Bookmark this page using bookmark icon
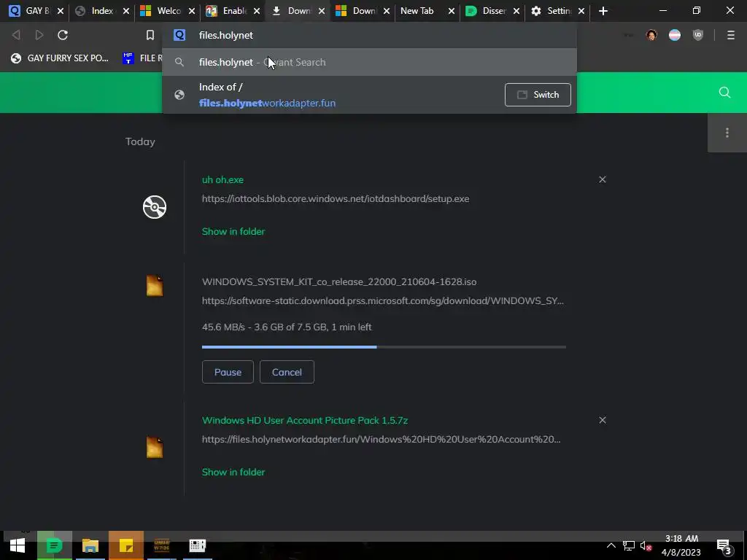 click(x=150, y=35)
